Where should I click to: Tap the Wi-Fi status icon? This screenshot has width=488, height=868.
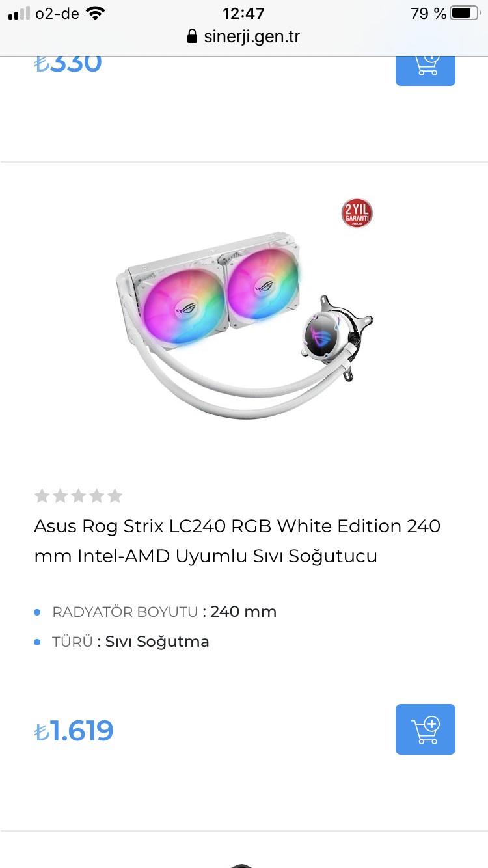(x=95, y=13)
